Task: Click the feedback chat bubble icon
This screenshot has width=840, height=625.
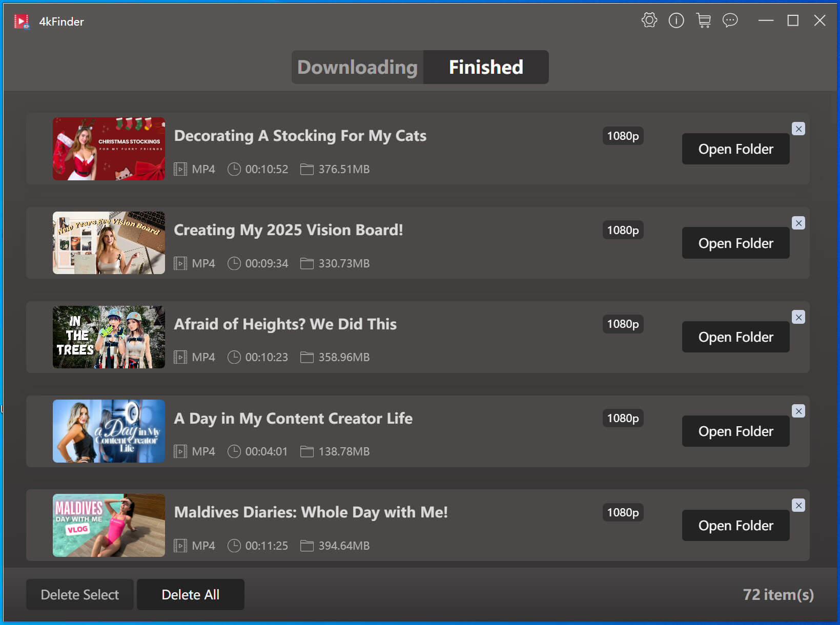Action: [x=730, y=20]
